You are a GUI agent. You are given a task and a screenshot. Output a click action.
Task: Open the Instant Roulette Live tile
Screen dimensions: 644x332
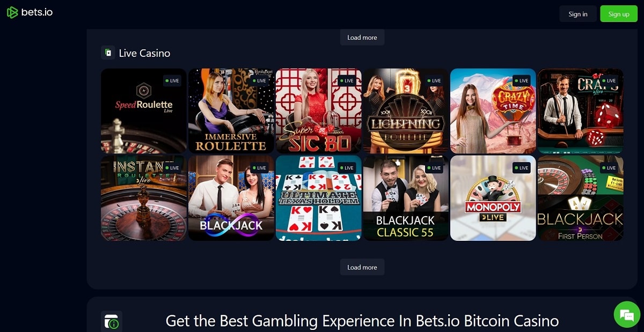click(144, 198)
